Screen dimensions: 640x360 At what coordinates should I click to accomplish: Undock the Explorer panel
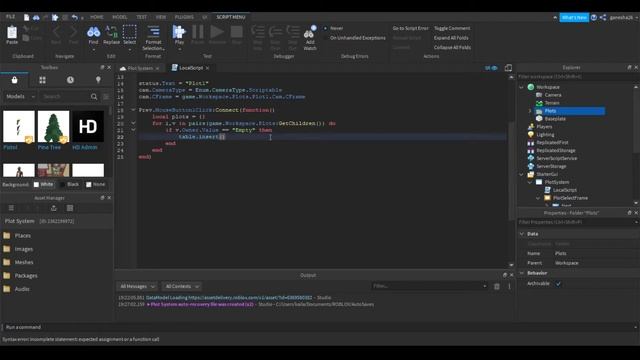pos(629,67)
